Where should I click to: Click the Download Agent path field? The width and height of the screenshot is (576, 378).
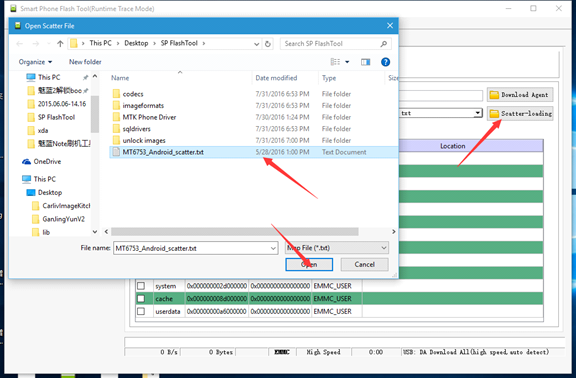[x=441, y=96]
